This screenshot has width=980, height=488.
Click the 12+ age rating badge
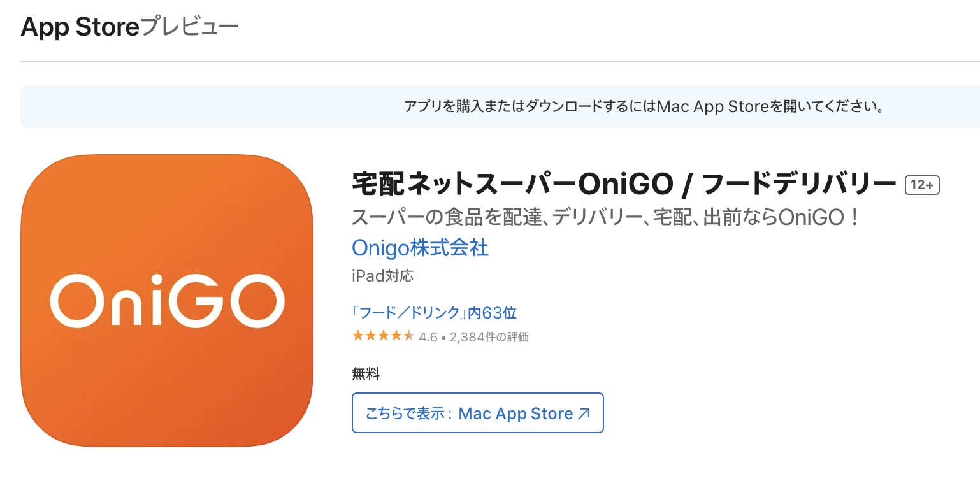[x=922, y=184]
